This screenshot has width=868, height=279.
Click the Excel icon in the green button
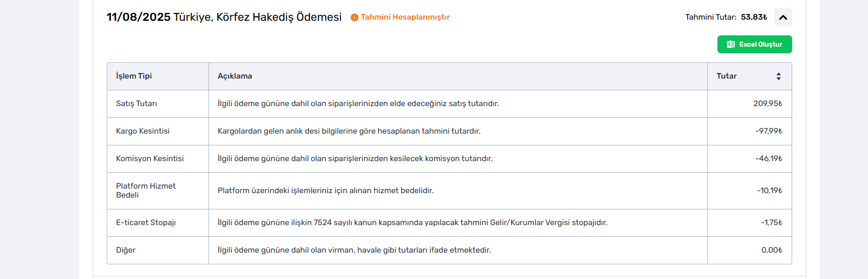pyautogui.click(x=731, y=44)
